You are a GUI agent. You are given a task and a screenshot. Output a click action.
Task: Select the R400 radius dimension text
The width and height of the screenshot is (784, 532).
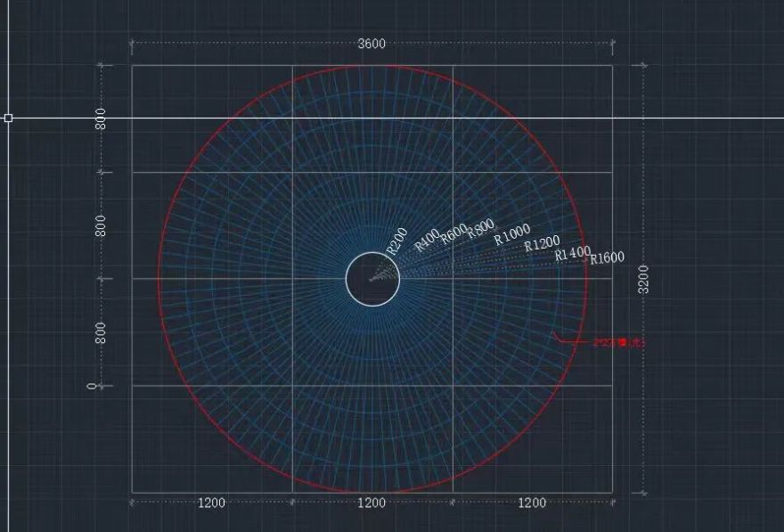427,240
